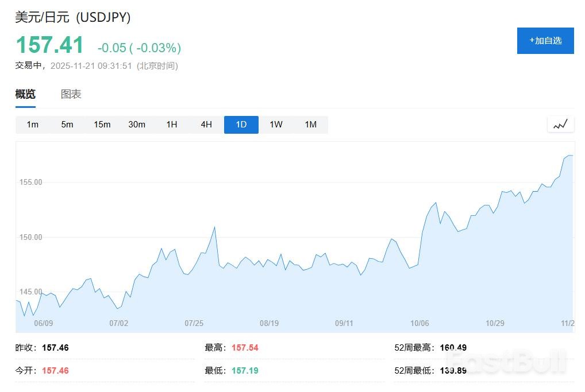
Task: Switch chart to 15m interval
Action: (x=102, y=125)
